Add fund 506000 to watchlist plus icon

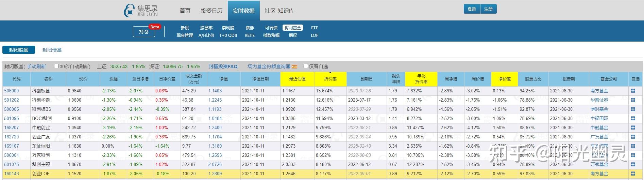[633, 91]
